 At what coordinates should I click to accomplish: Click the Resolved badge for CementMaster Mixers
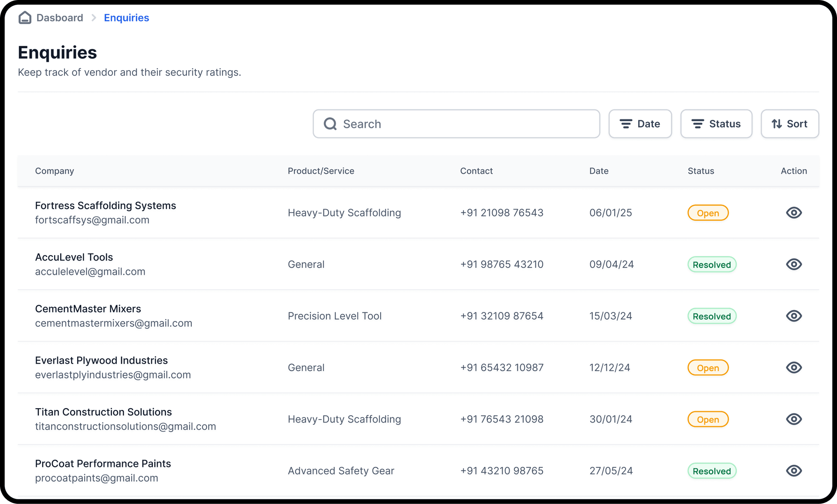[x=712, y=316]
